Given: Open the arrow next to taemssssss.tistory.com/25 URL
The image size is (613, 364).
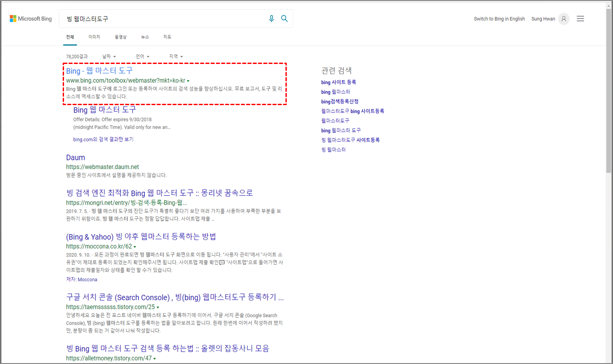Looking at the screenshot, I should (158, 307).
